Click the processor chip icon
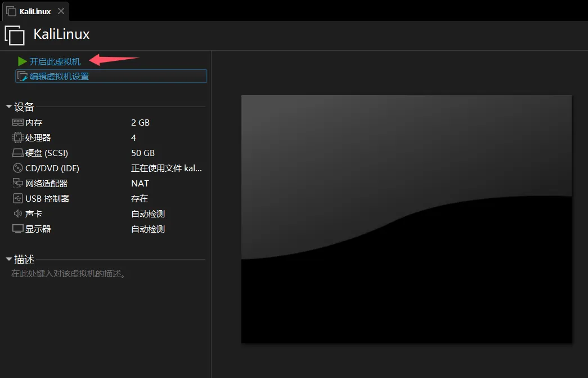 (x=17, y=138)
